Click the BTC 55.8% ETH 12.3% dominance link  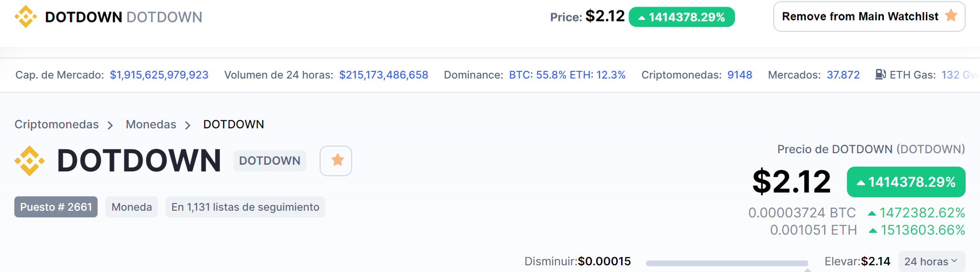567,75
